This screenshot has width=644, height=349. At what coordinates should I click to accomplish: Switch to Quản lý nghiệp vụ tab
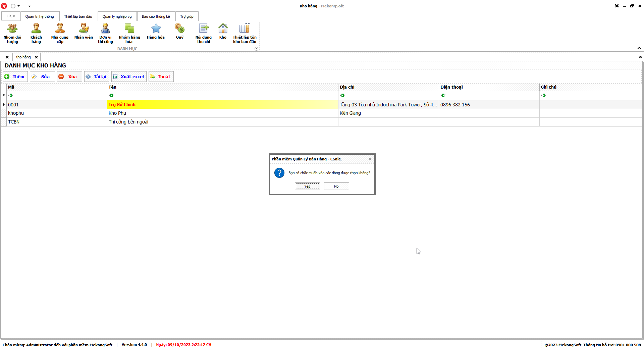[117, 16]
